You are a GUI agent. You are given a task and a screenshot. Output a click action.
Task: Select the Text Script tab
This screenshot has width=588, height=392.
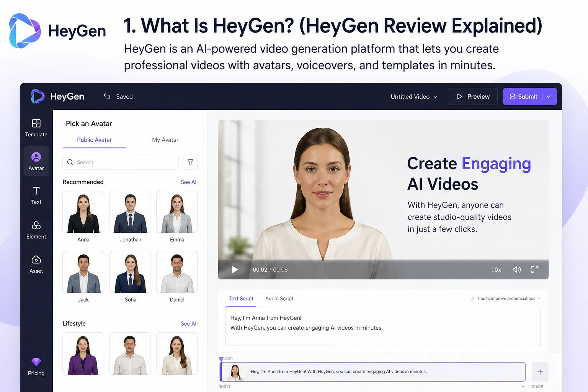pos(241,299)
